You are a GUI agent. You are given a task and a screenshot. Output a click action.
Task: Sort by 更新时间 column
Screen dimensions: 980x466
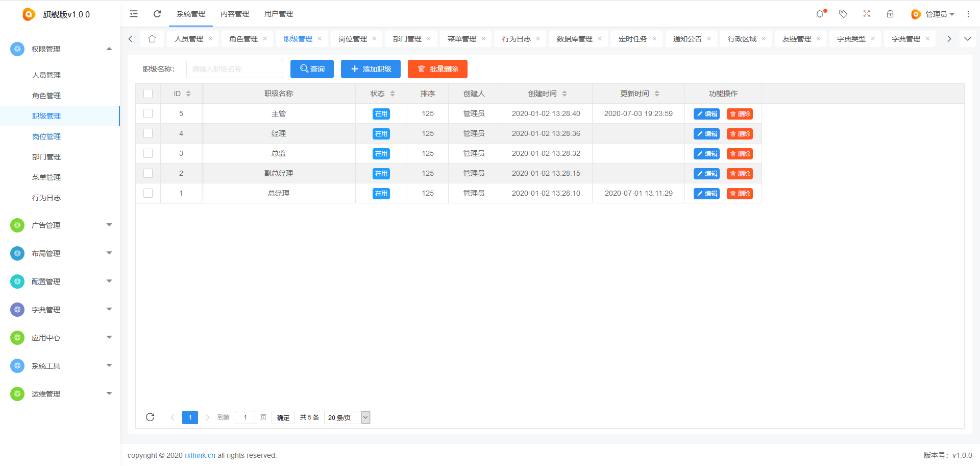(657, 94)
